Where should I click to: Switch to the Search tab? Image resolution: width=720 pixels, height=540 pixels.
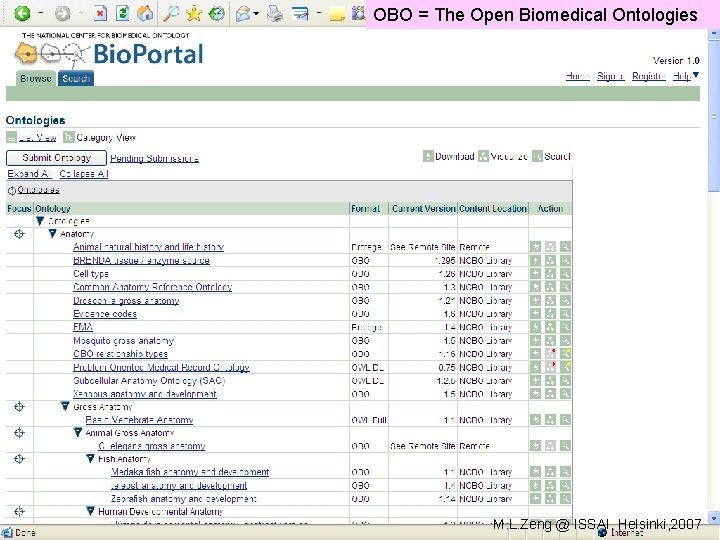[76, 79]
